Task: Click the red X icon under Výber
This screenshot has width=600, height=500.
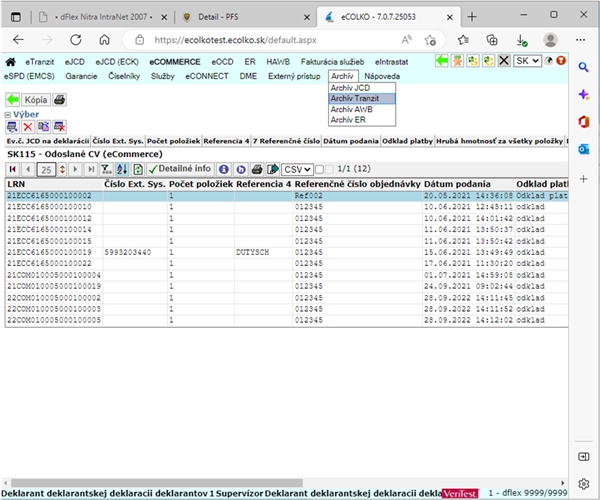Action: [x=28, y=127]
